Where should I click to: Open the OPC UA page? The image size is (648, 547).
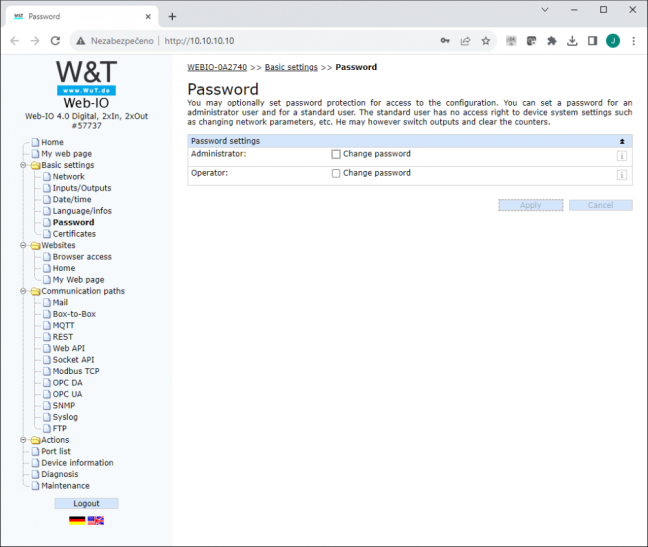(67, 394)
